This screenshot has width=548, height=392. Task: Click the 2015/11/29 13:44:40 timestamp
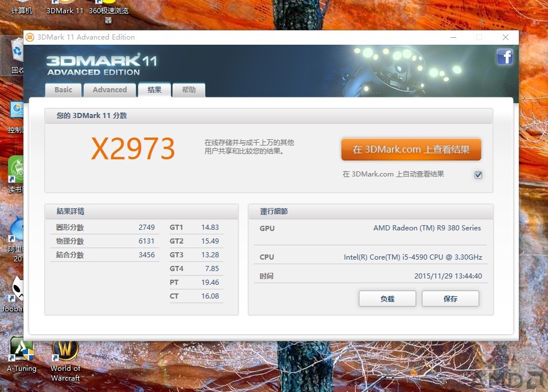448,276
